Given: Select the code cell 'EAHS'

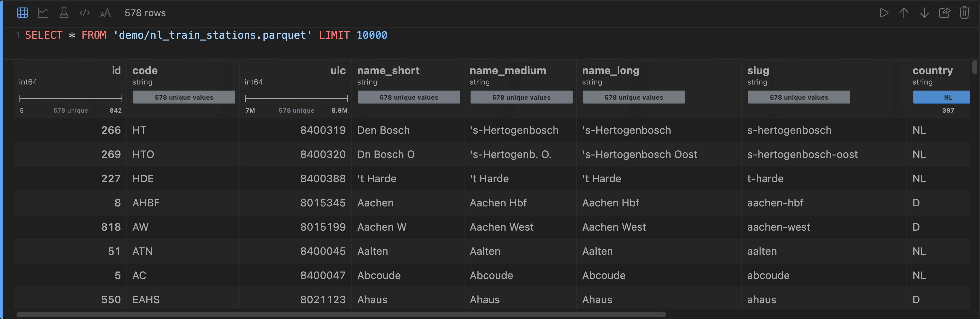Looking at the screenshot, I should (146, 300).
